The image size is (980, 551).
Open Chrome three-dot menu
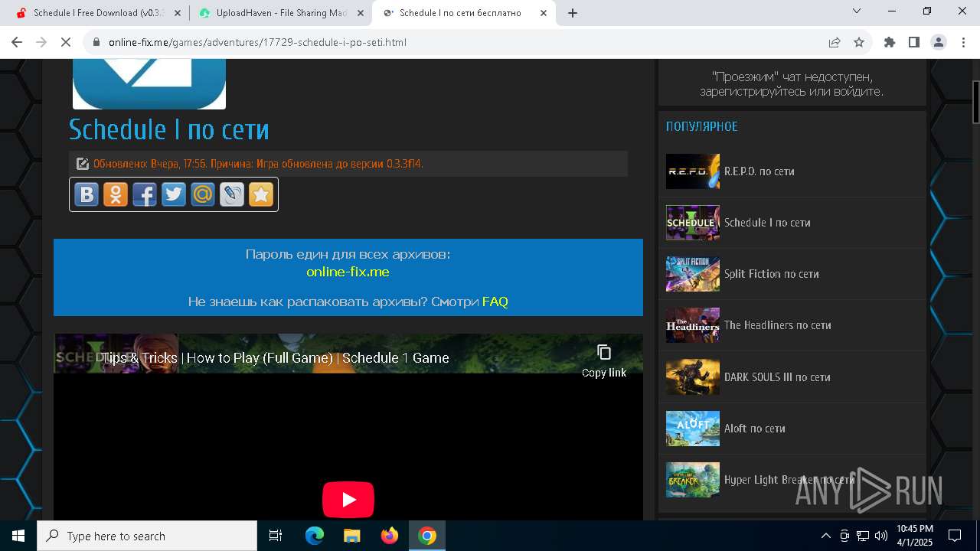click(963, 42)
